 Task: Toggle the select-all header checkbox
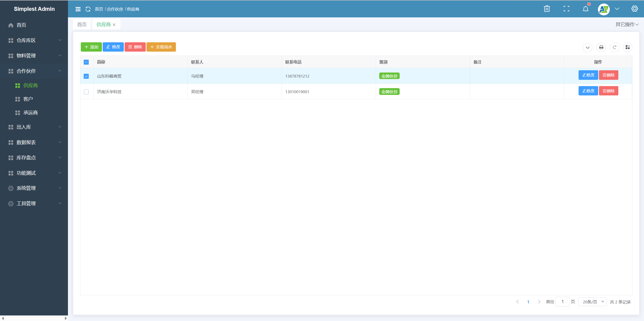point(86,62)
